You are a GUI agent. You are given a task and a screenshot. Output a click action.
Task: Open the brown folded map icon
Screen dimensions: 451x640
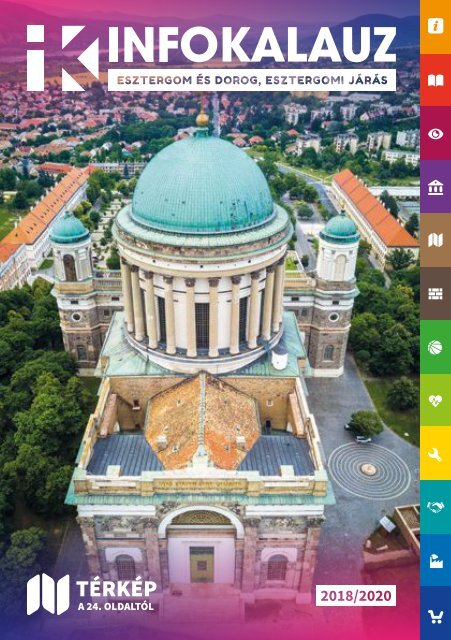click(435, 240)
